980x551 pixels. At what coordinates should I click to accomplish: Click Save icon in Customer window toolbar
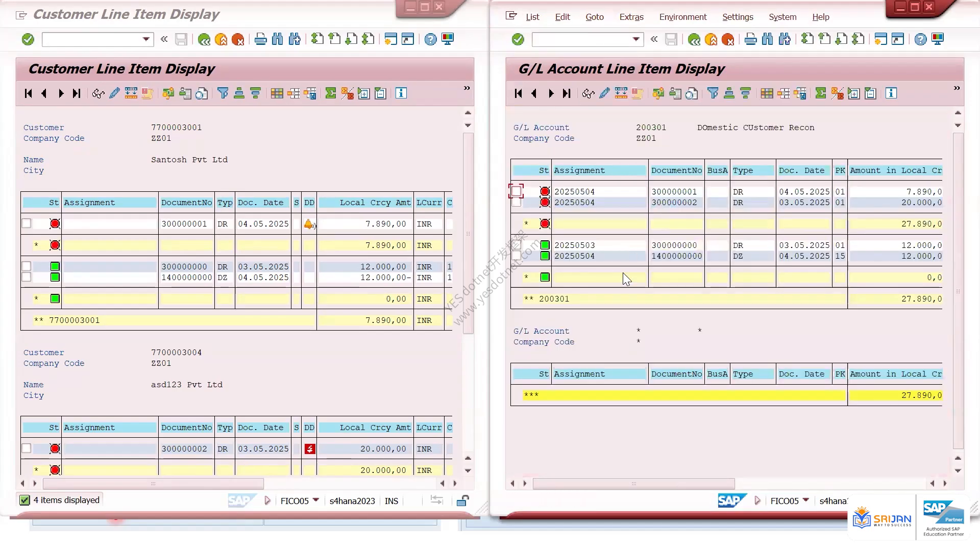tap(181, 39)
